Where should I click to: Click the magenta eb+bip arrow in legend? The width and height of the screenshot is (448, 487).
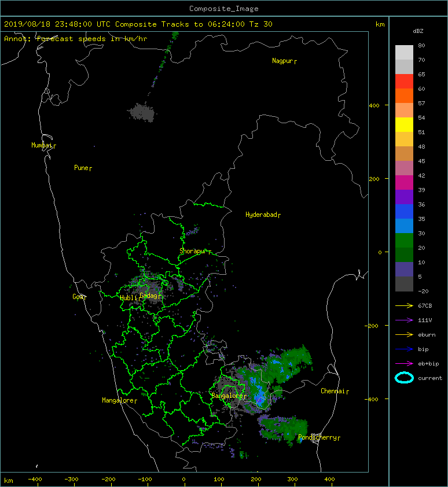point(404,363)
